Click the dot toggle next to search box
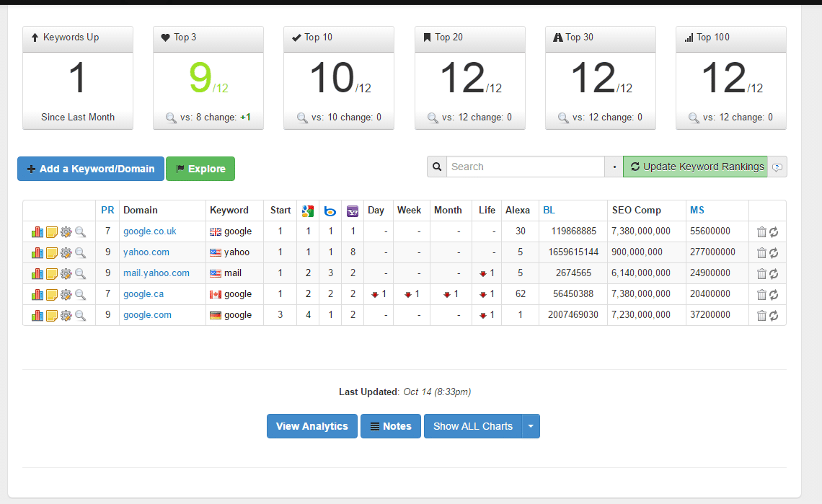This screenshot has width=822, height=504. coord(614,167)
